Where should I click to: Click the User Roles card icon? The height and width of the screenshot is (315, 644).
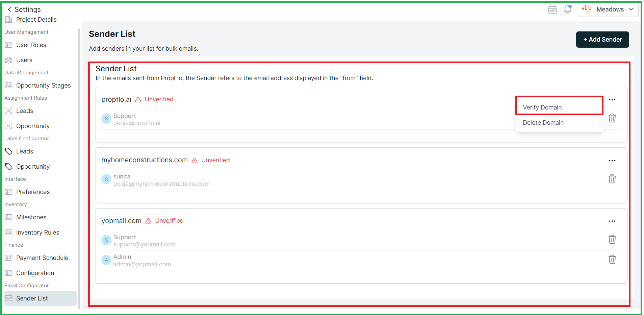click(x=9, y=45)
